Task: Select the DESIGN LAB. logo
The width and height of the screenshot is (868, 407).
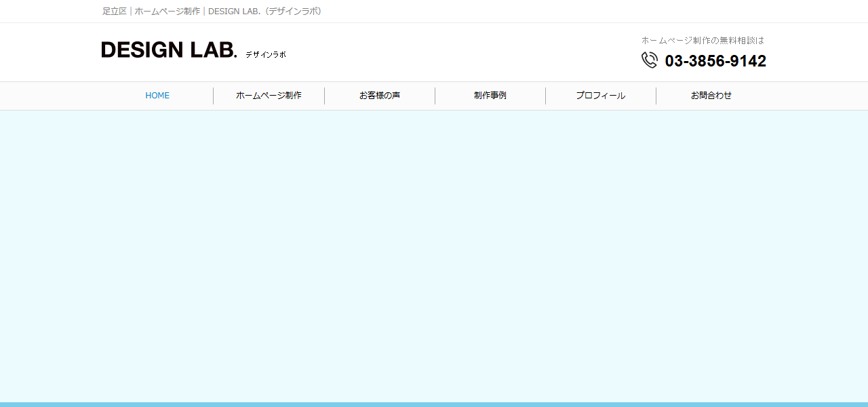Action: pos(169,50)
